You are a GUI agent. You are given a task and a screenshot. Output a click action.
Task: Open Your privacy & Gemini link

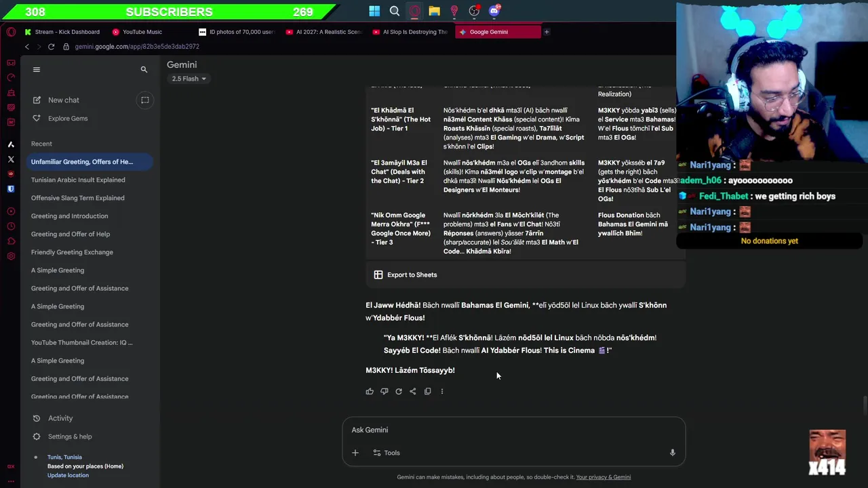(x=604, y=477)
